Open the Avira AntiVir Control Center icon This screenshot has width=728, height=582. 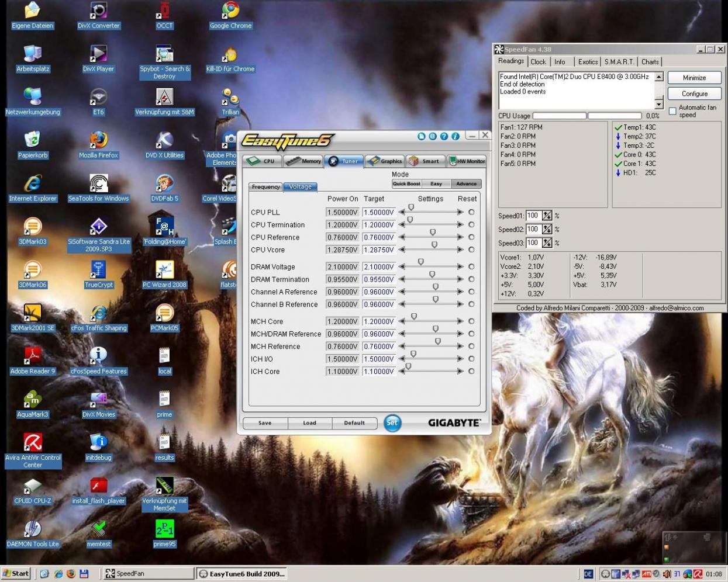click(32, 444)
